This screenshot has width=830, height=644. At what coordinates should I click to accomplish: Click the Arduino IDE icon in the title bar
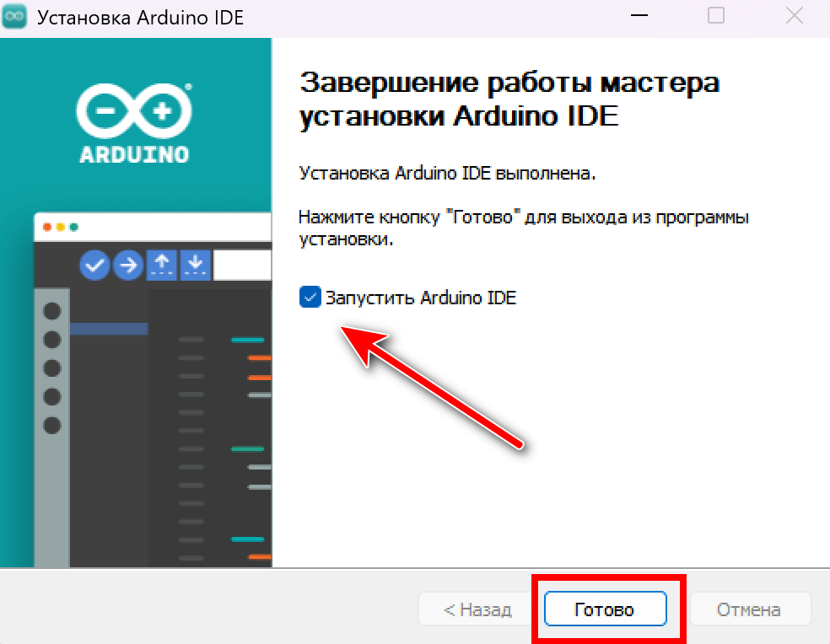[x=14, y=15]
